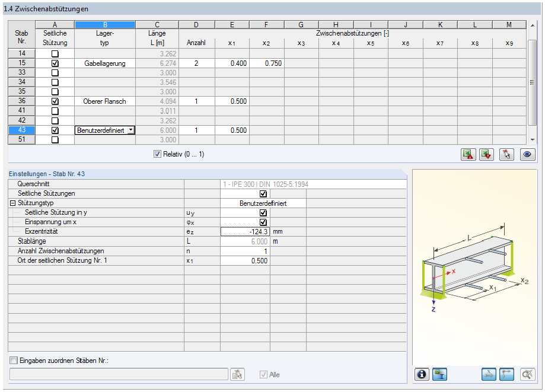
Task: Select Oberer Flansch cell for member 36
Action: (105, 101)
